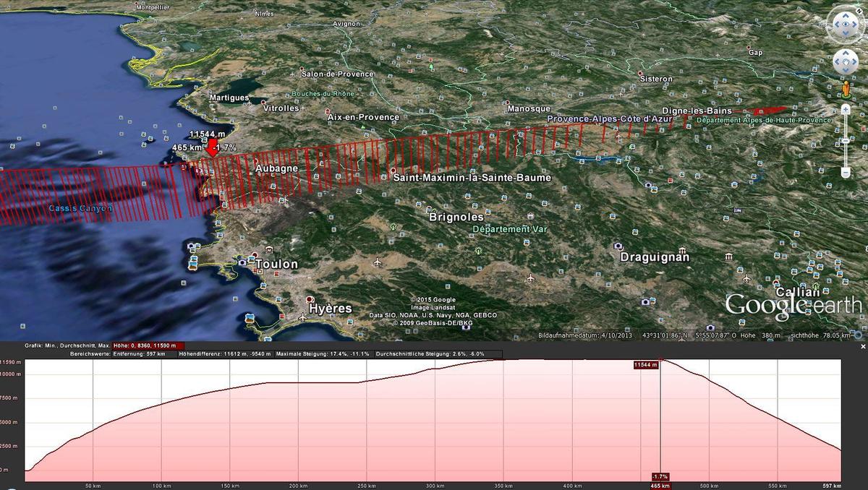
Task: Click the Cassis Canyon ocean label
Action: pyautogui.click(x=80, y=209)
